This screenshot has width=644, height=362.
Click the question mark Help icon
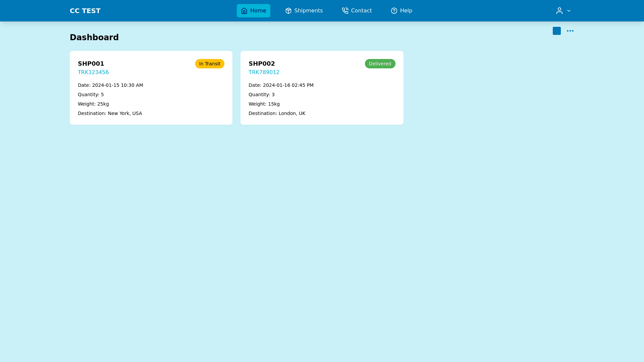[x=394, y=11]
